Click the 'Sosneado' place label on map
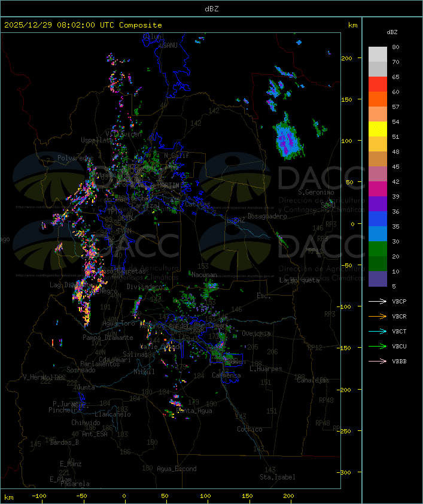Viewport: 423px width, 504px height. (x=81, y=370)
